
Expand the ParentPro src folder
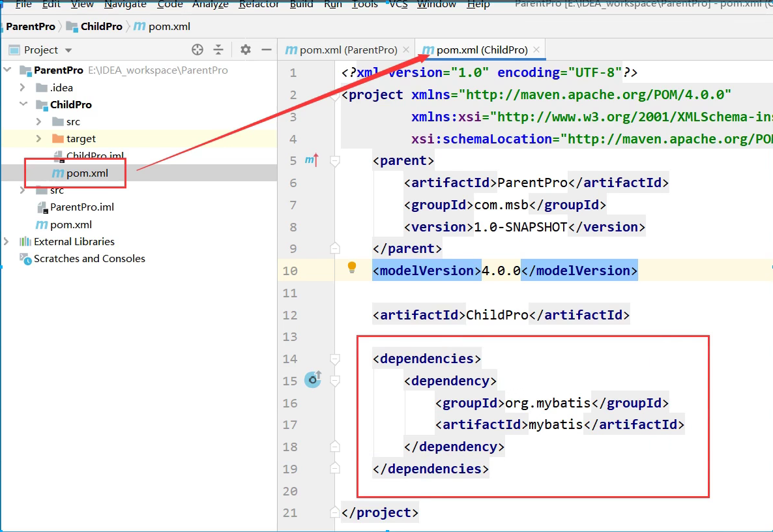[23, 190]
